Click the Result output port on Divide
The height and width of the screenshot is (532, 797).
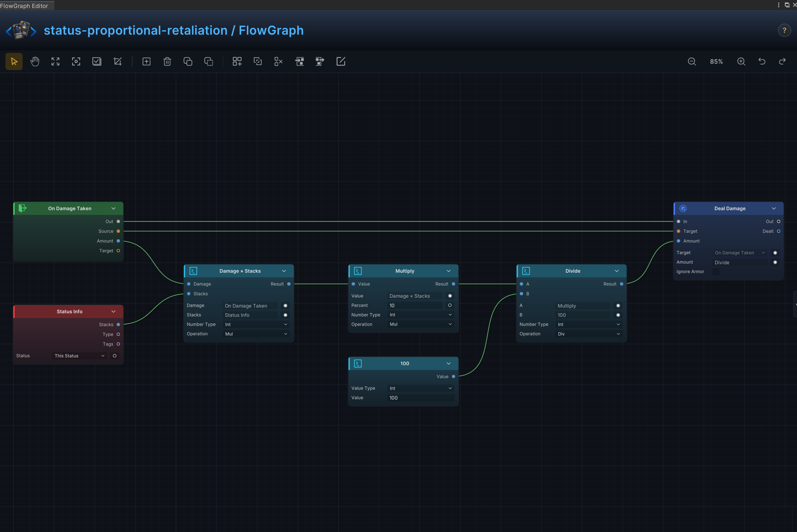click(x=621, y=284)
